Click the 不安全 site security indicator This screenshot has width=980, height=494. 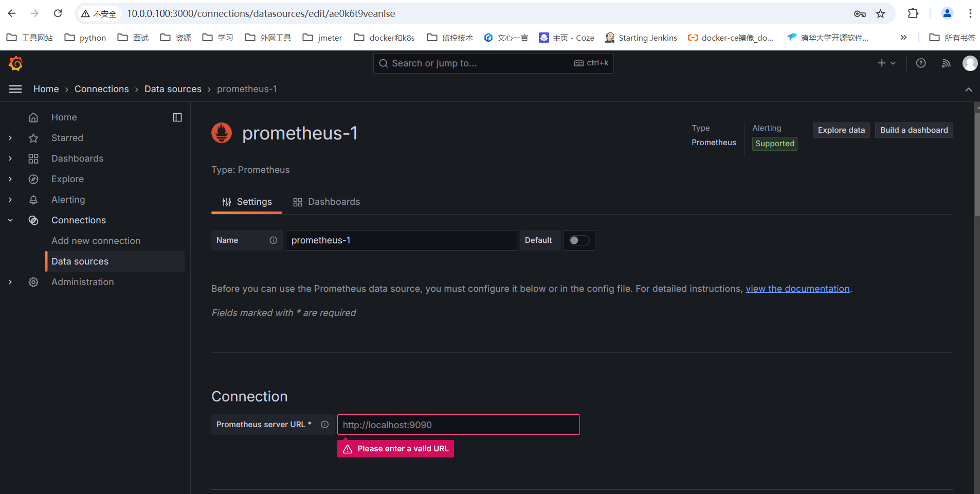pos(99,13)
